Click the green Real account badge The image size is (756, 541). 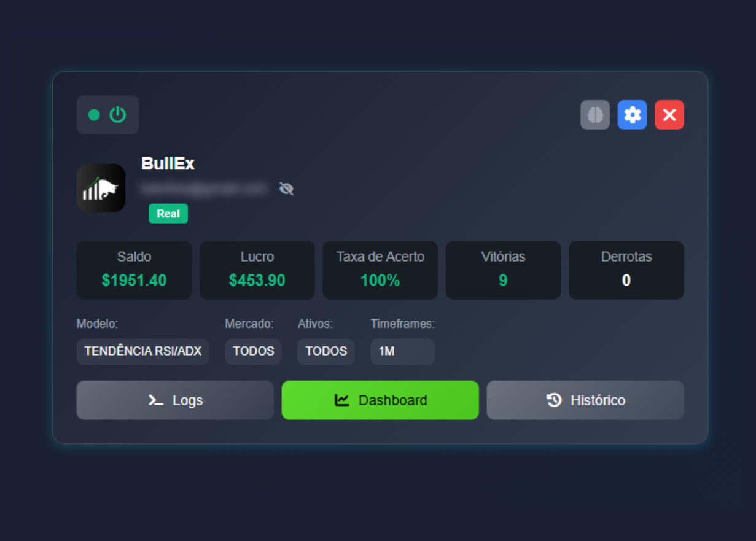coord(168,214)
